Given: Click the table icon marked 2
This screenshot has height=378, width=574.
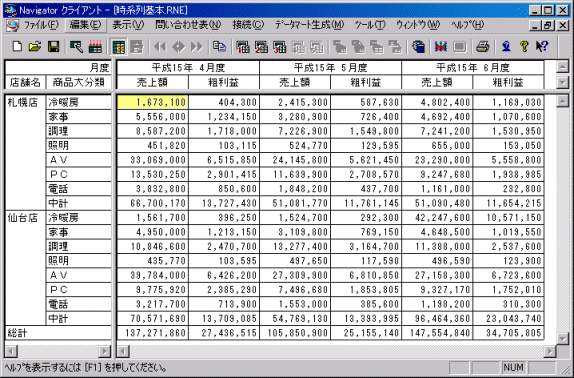Looking at the screenshot, I should tap(261, 47).
